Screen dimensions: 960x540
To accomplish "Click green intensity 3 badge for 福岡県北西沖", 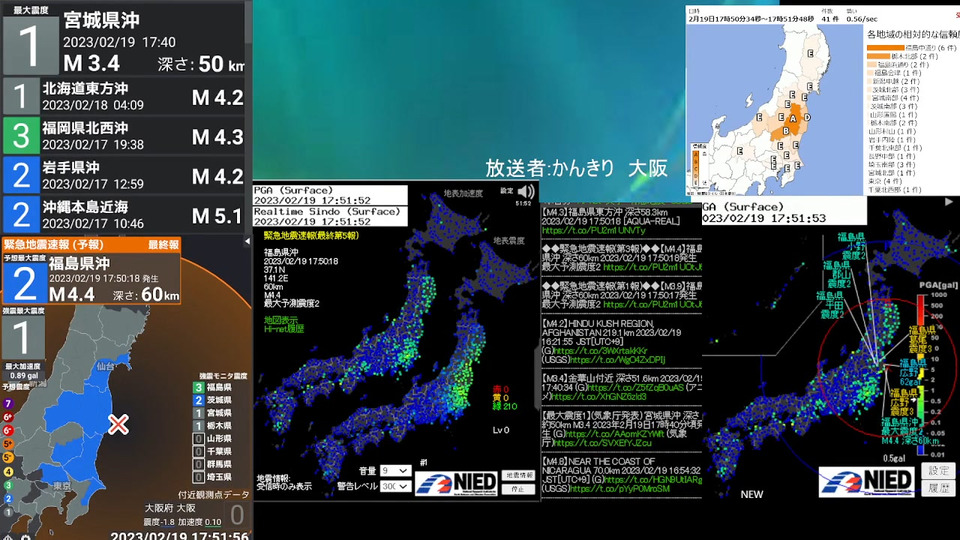I will point(21,136).
